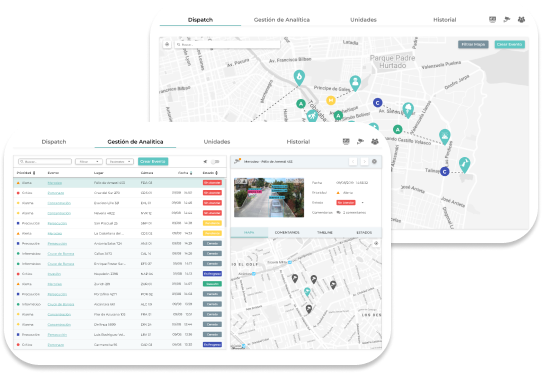Sort the table by Prioridad column
Image resolution: width=542 pixels, height=373 pixels.
tap(26, 172)
